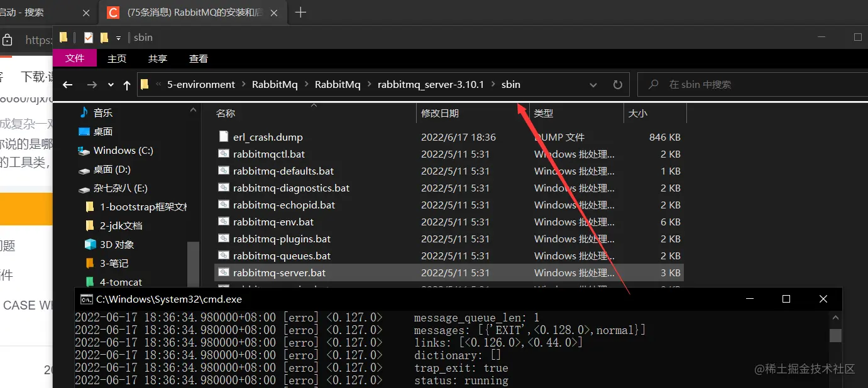This screenshot has width=868, height=388.
Task: Go up one folder level
Action: tap(127, 85)
